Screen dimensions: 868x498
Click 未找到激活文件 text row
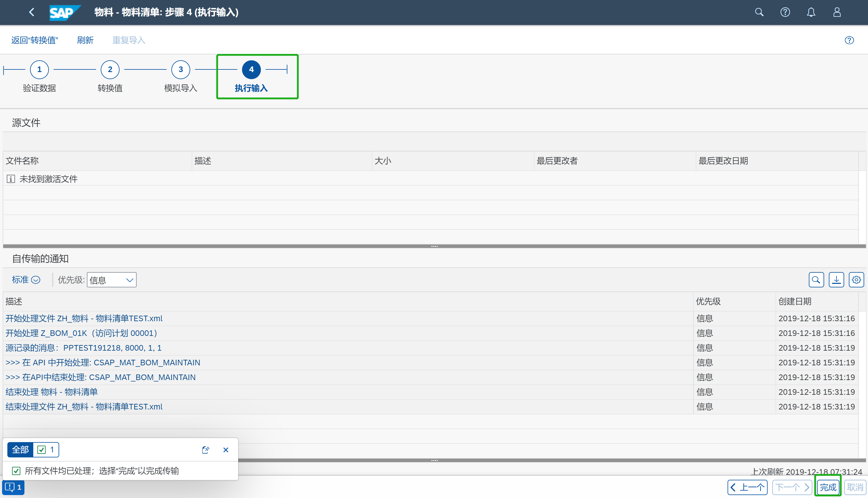coord(48,179)
